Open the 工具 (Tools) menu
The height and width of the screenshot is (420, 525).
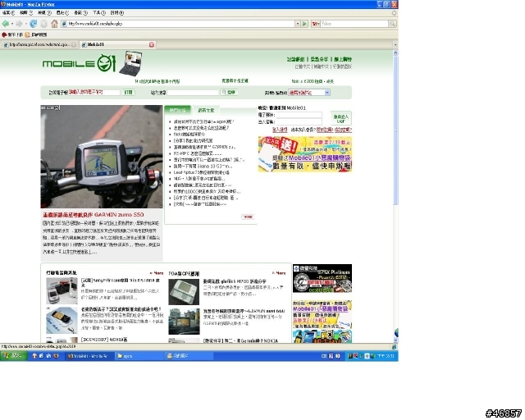[x=99, y=13]
